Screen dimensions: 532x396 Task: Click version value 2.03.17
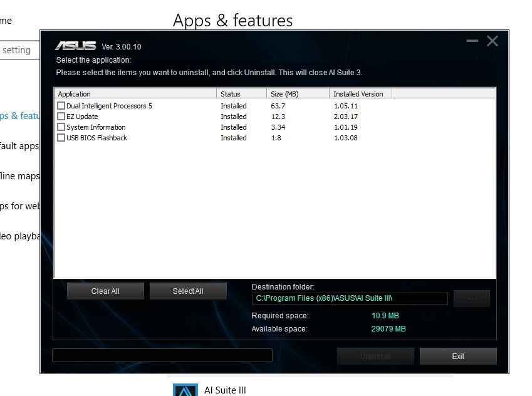coord(346,117)
